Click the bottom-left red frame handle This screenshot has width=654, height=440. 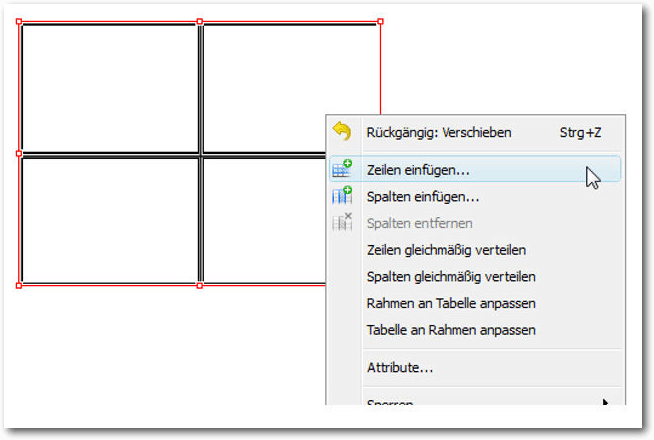click(19, 285)
